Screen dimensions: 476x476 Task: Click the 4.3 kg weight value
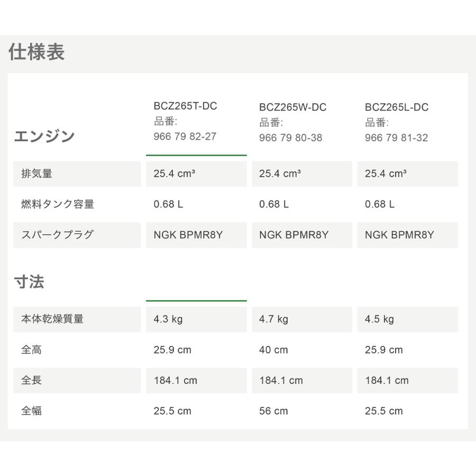coord(168,319)
